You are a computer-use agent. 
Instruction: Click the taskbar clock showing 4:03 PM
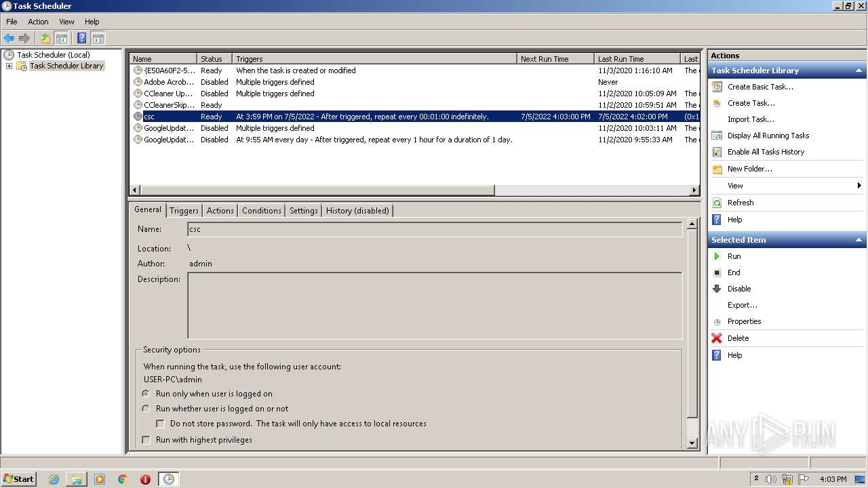coord(833,479)
